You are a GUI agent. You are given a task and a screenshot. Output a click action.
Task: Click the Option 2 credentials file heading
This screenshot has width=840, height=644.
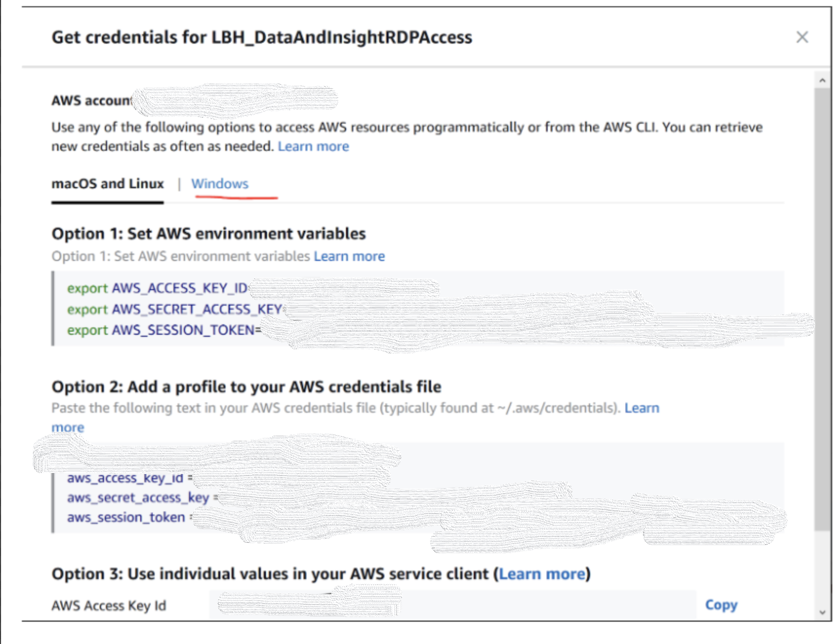pos(246,387)
